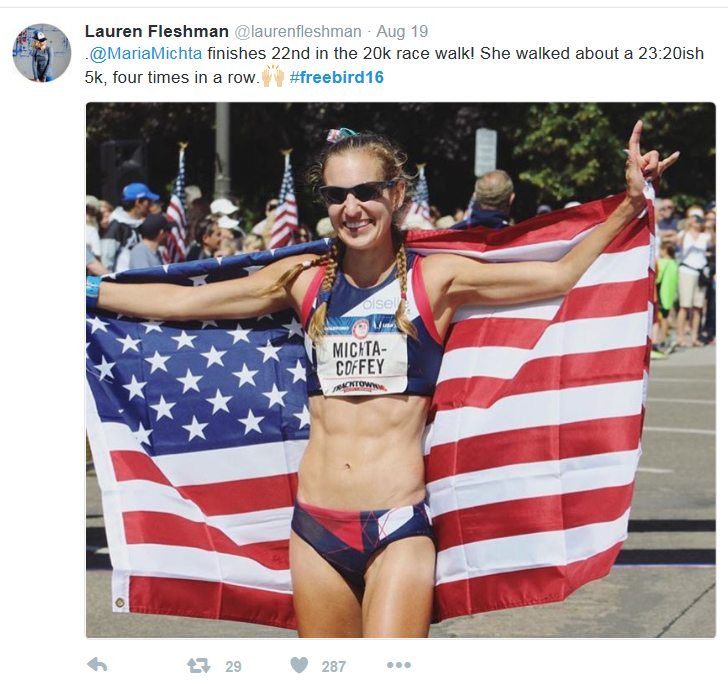The height and width of the screenshot is (684, 728).
Task: Open the Aug 19 tweet timestamp
Action: [x=402, y=31]
